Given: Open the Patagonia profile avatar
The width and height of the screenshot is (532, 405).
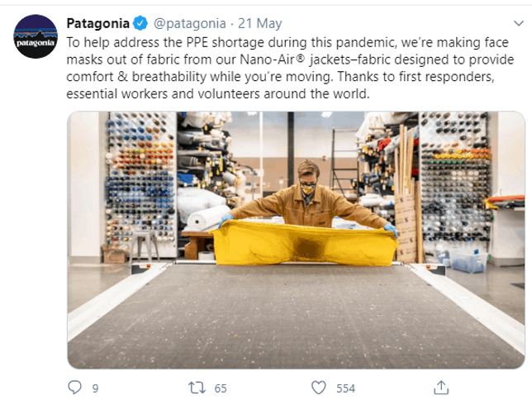Looking at the screenshot, I should coord(36,36).
